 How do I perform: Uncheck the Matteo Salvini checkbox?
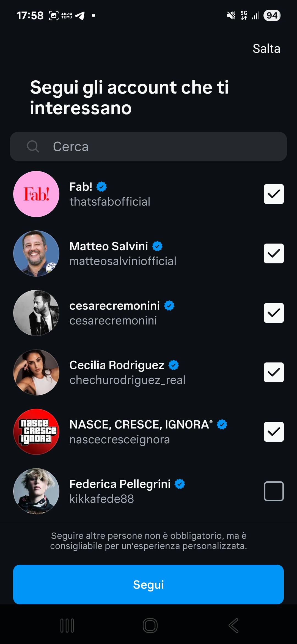coord(274,253)
